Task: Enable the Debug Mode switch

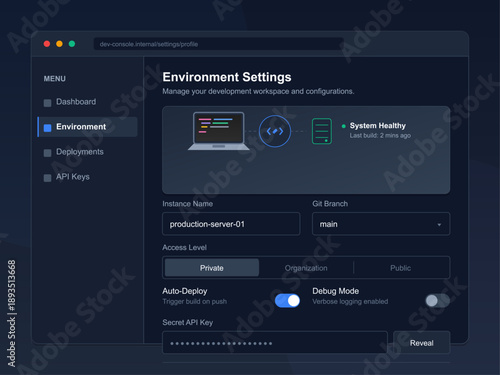Action: pyautogui.click(x=437, y=301)
